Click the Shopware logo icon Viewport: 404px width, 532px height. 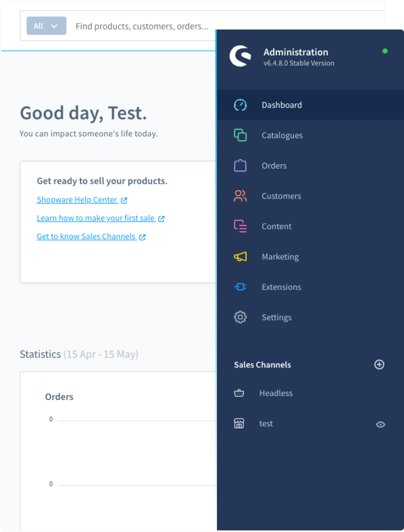point(240,56)
